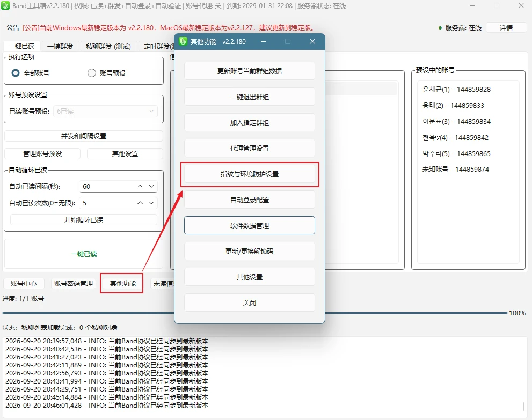This screenshot has width=532, height=420.
Task: Start loop with 开始循环已读 button
Action: point(83,220)
